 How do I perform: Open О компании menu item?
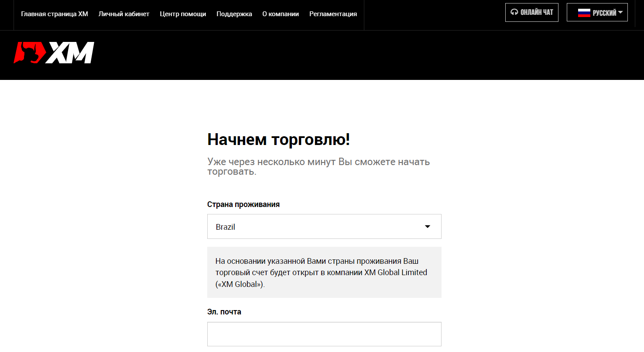(281, 14)
